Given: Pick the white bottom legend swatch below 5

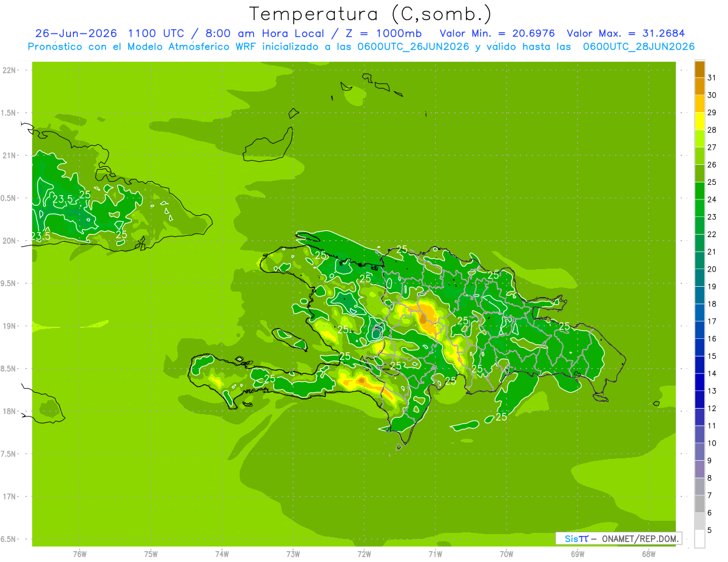Looking at the screenshot, I should [699, 539].
